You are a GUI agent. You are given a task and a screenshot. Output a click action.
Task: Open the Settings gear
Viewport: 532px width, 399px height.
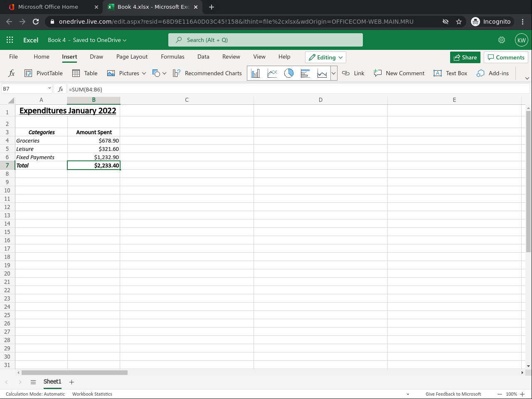[502, 40]
